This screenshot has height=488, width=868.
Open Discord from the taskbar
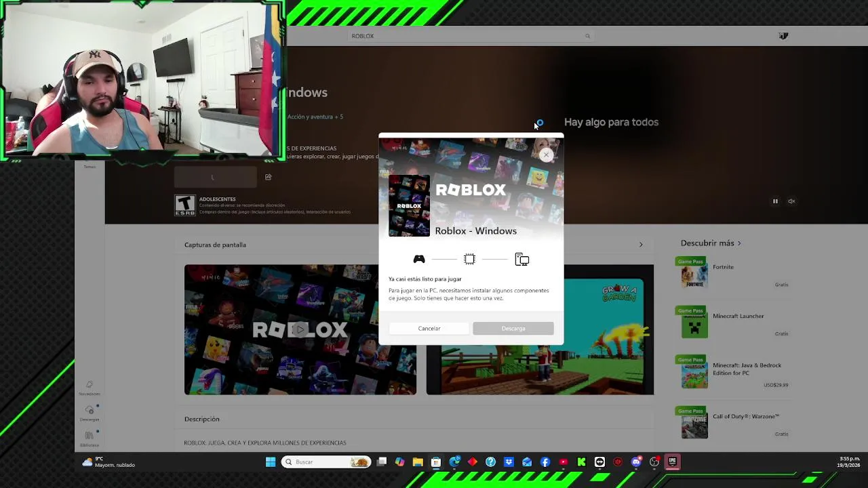(636, 462)
